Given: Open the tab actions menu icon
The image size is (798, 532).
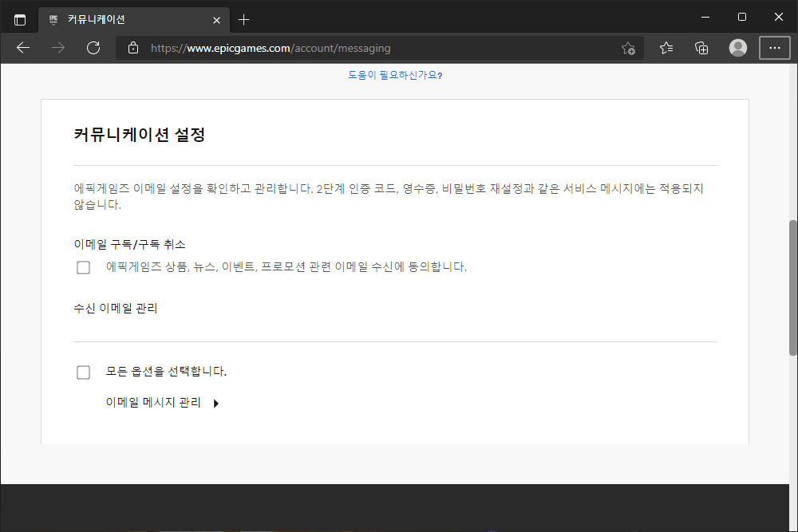Looking at the screenshot, I should pos(20,20).
